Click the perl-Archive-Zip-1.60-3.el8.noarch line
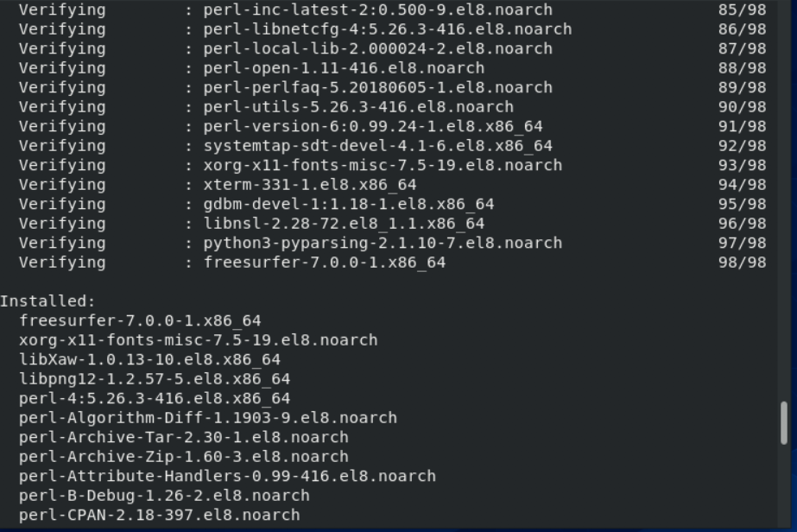Viewport: 797px width, 532px height. (x=184, y=456)
